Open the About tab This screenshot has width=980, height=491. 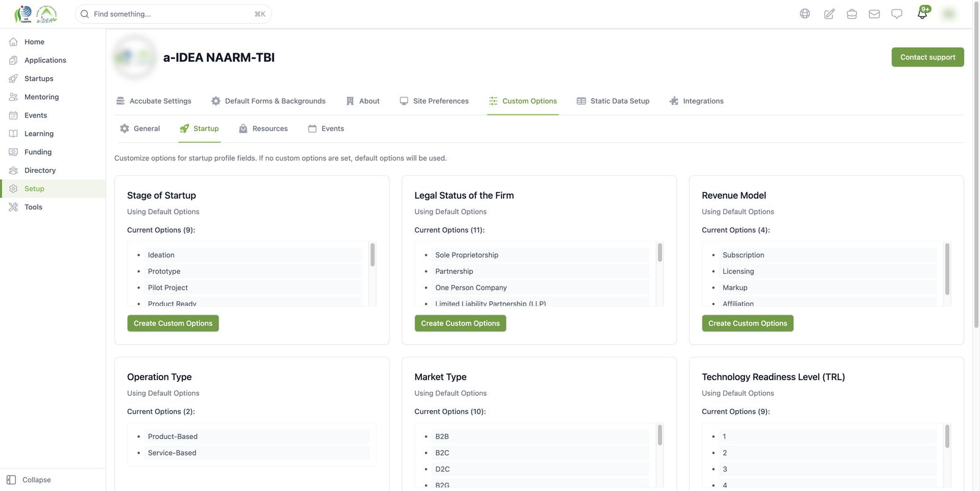click(363, 101)
